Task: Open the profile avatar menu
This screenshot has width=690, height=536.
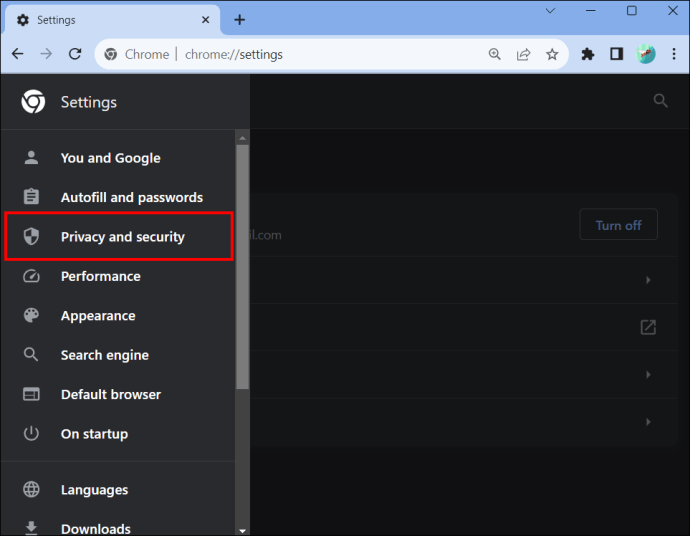Action: (x=646, y=54)
